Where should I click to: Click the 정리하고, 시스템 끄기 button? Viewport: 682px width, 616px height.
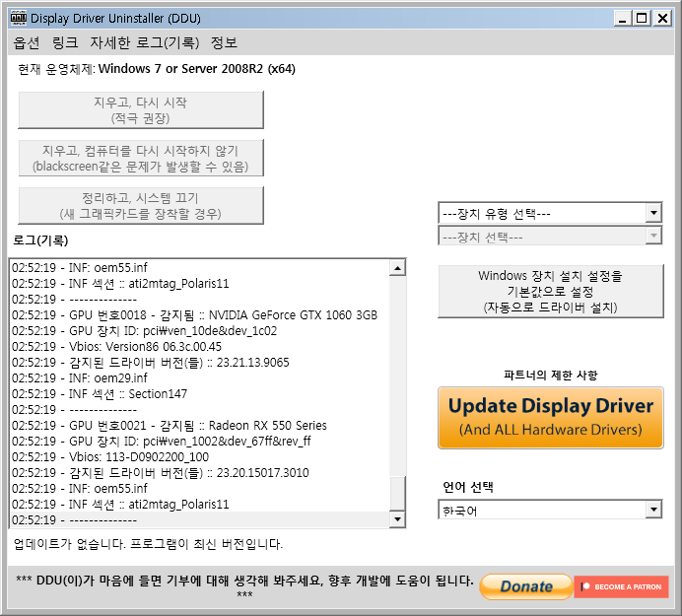141,206
